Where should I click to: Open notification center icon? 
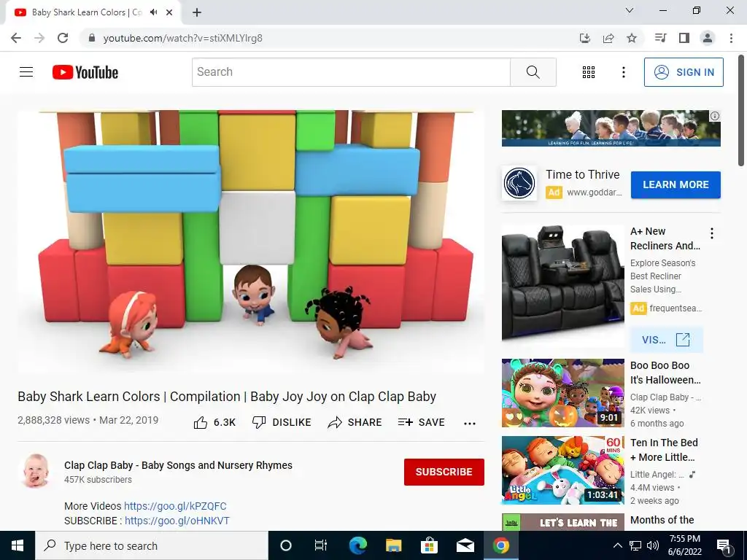pos(724,546)
